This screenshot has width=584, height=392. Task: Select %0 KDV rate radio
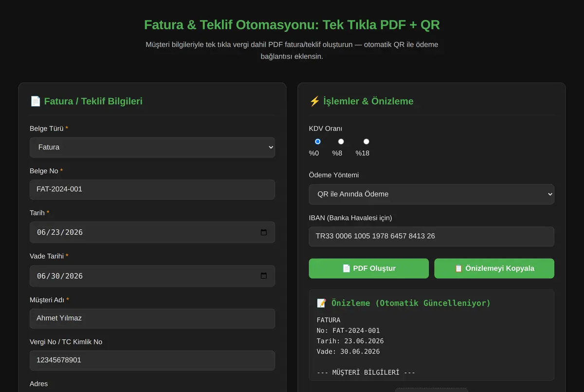point(318,142)
